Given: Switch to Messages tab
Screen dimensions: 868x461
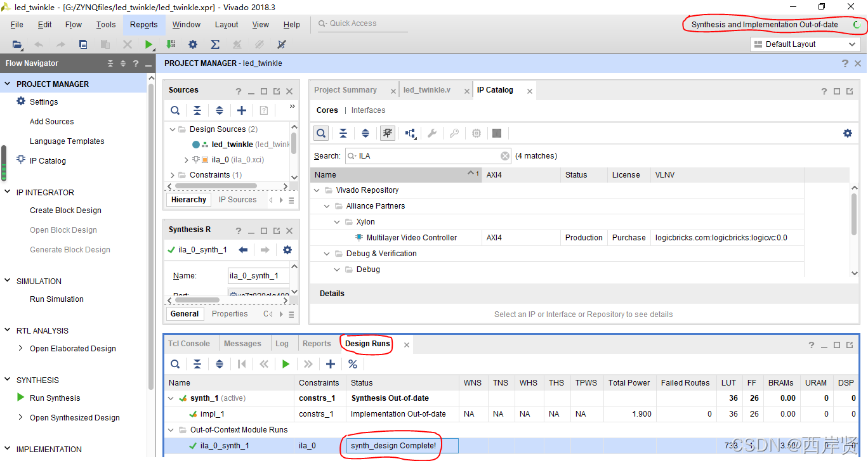Looking at the screenshot, I should click(x=242, y=344).
